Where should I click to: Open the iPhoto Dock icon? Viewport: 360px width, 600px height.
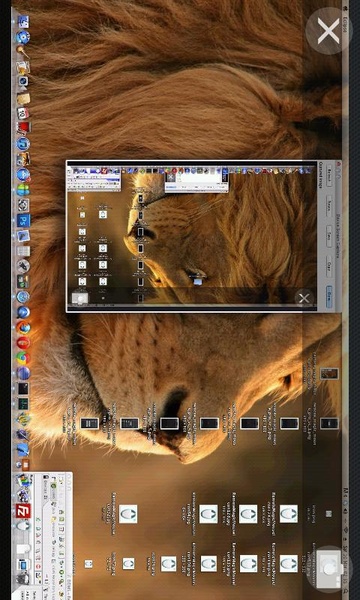23,159
